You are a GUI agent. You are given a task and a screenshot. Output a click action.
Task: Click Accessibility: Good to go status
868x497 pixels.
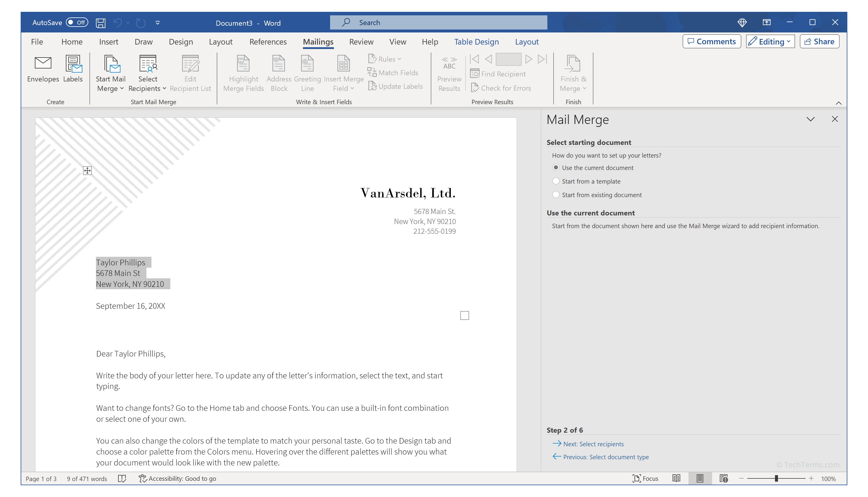(x=177, y=479)
